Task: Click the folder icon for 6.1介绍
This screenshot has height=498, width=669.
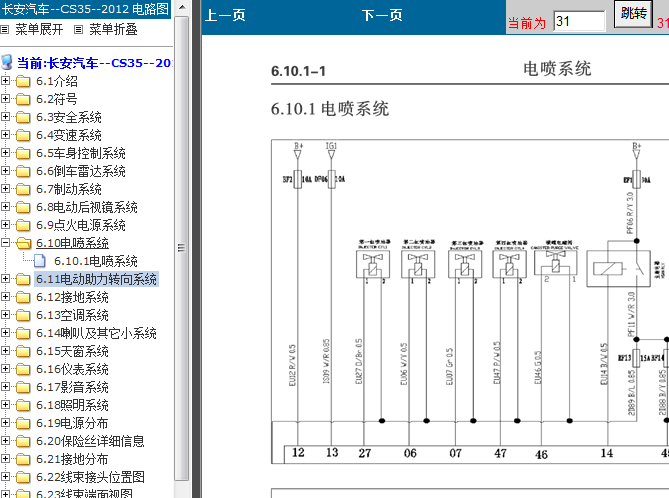Action: click(23, 81)
